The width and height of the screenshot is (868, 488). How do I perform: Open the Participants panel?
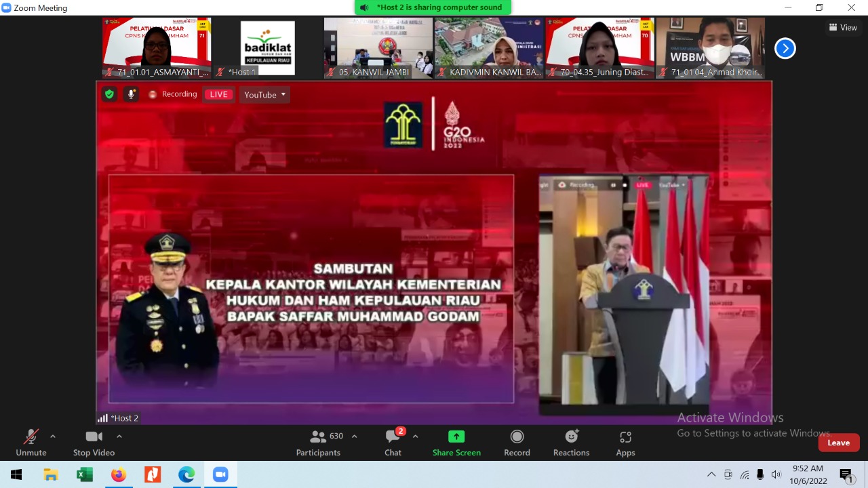(319, 443)
